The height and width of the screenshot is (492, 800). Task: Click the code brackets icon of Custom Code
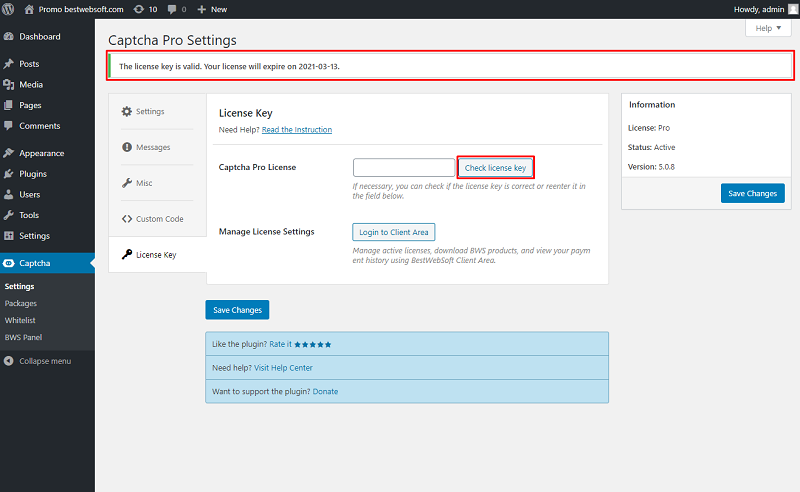point(127,219)
